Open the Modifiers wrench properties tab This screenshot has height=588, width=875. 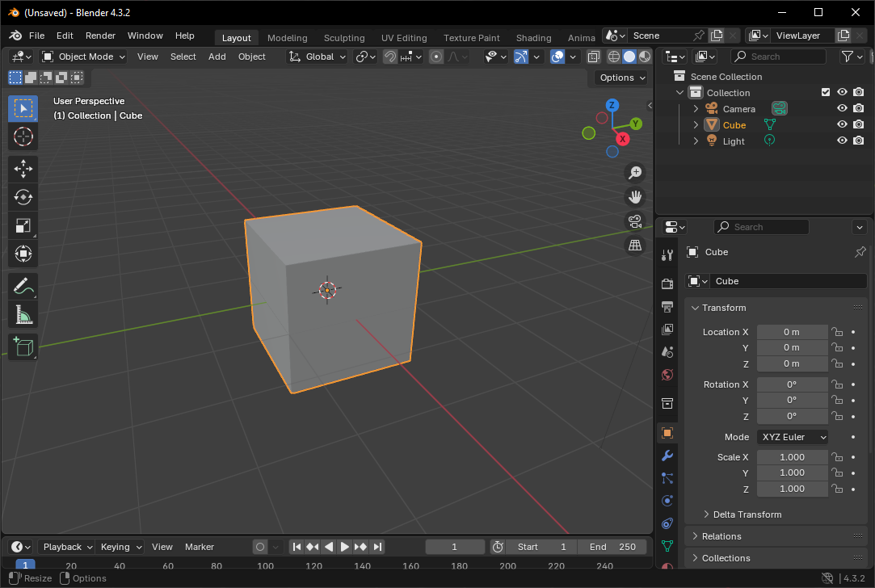(667, 456)
